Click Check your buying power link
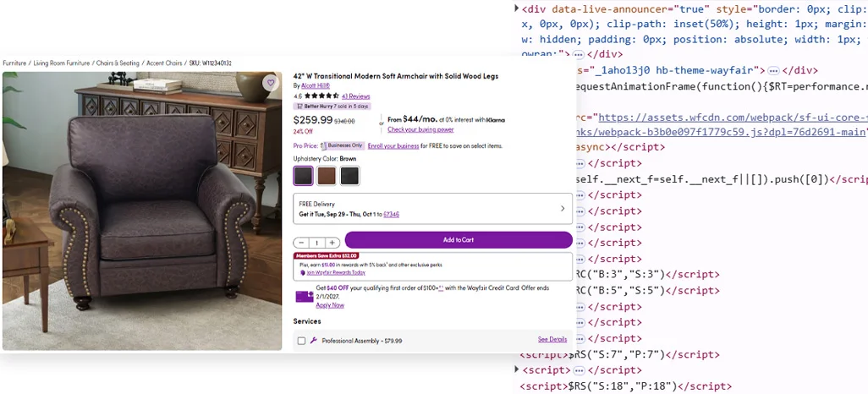 tap(420, 129)
